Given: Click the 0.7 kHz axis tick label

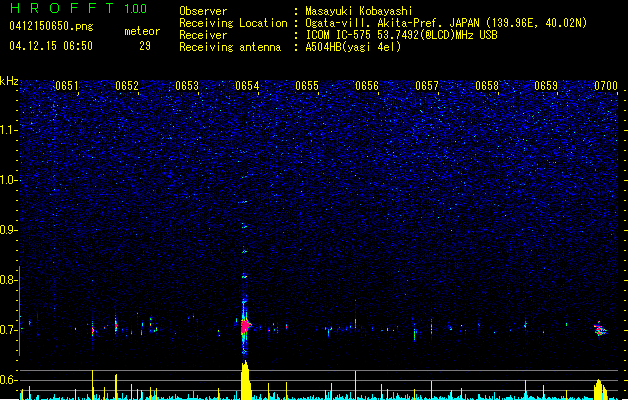Looking at the screenshot, I should (x=8, y=330).
